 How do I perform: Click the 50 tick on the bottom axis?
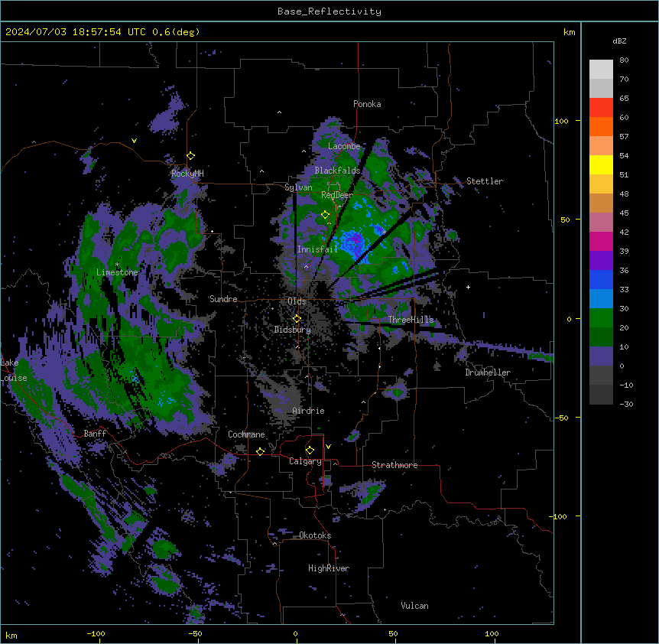tap(394, 633)
